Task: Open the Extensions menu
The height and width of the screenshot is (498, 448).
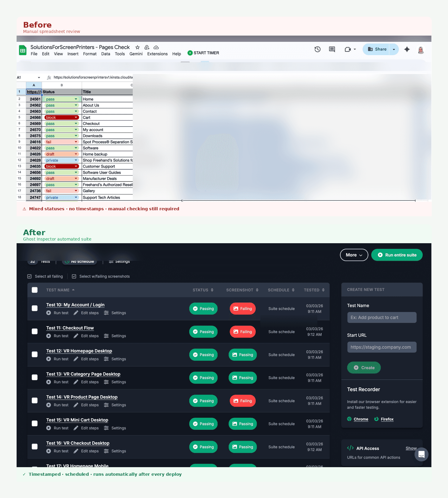Action: [157, 54]
